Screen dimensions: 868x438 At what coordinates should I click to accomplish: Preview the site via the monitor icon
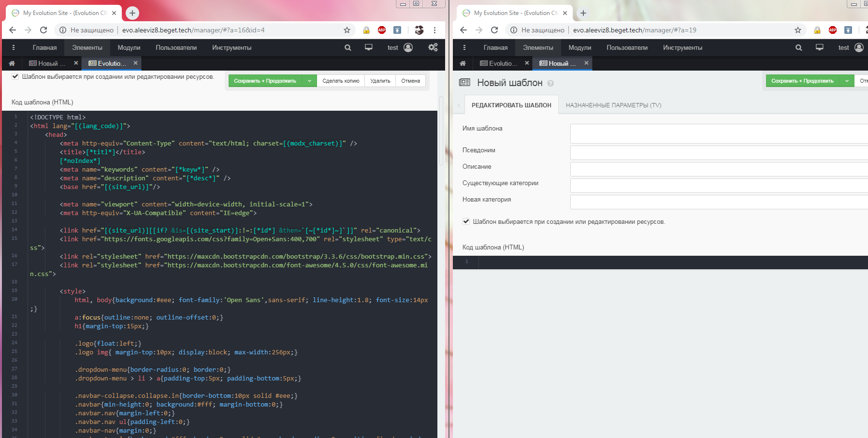(368, 47)
